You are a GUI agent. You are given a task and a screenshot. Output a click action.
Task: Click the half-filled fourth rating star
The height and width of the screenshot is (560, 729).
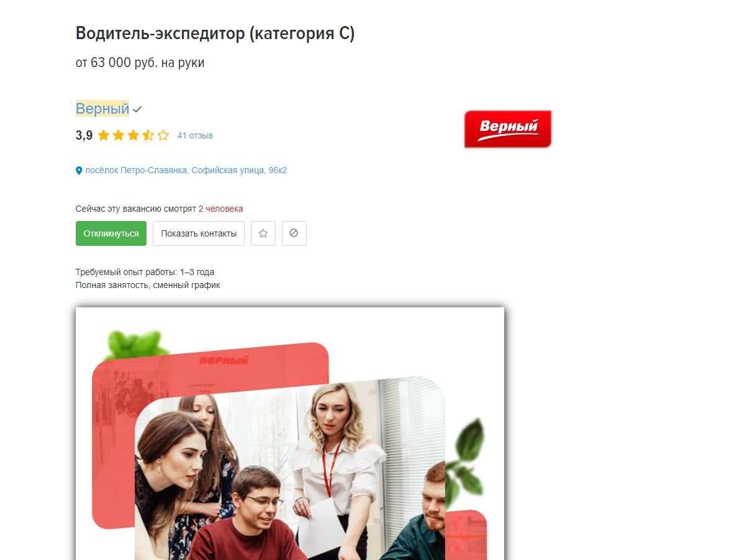[148, 135]
